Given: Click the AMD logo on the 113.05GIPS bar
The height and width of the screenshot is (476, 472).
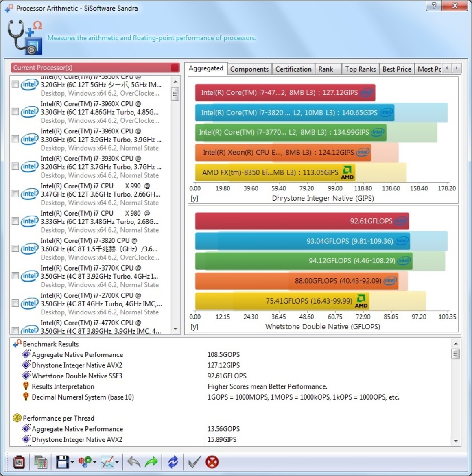Looking at the screenshot, I should (x=347, y=172).
